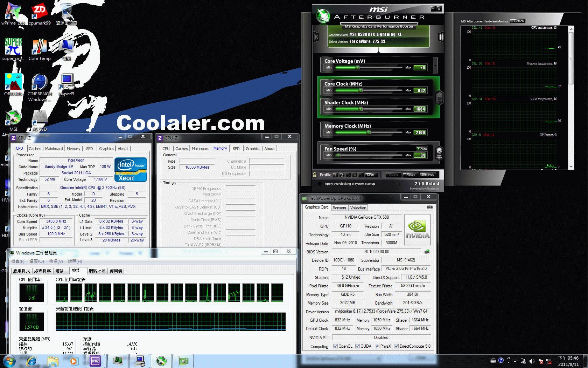Image resolution: width=588 pixels, height=368 pixels.
Task: Toggle the OpenCL checkbox in GPU-Z
Action: pos(335,346)
